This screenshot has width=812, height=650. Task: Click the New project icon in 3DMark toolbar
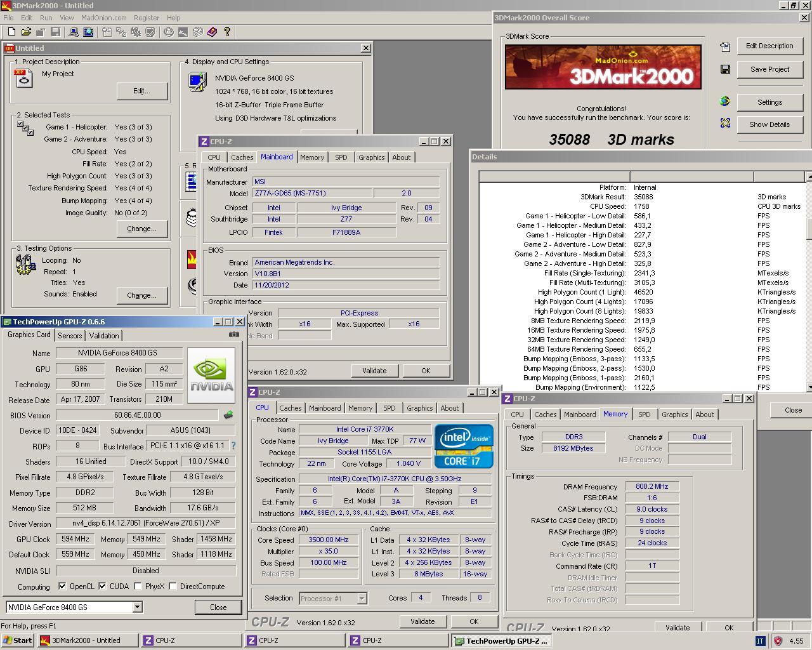(x=11, y=32)
